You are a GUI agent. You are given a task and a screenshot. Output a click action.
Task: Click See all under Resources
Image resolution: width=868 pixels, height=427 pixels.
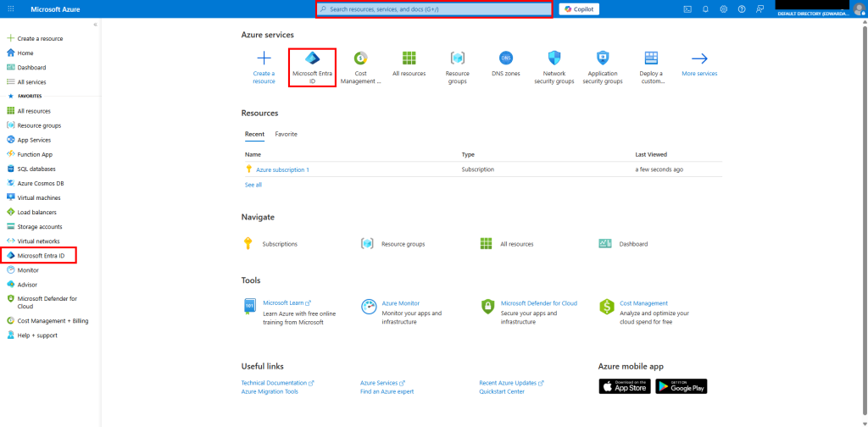pyautogui.click(x=253, y=185)
